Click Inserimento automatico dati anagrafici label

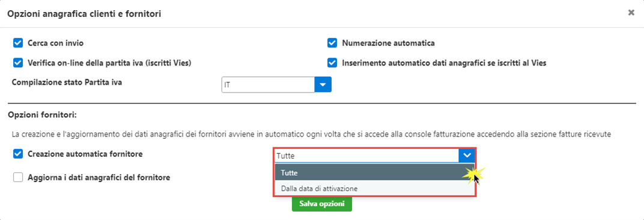pyautogui.click(x=444, y=63)
